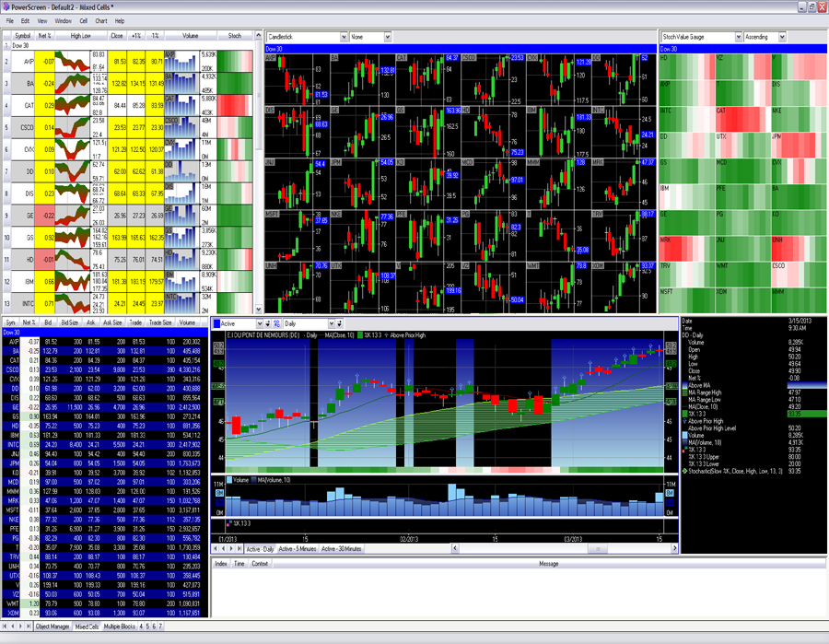Click the PowerScreen app icon in title bar
829x644 pixels.
pos(6,6)
